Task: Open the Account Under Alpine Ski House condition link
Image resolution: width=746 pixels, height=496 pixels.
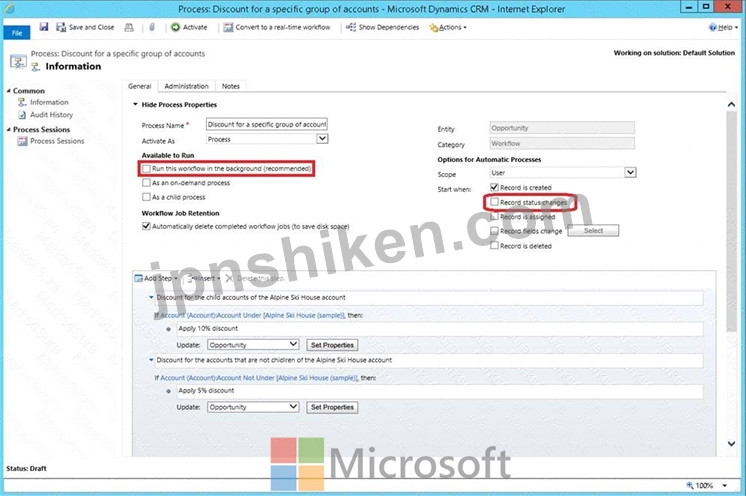Action: point(252,315)
